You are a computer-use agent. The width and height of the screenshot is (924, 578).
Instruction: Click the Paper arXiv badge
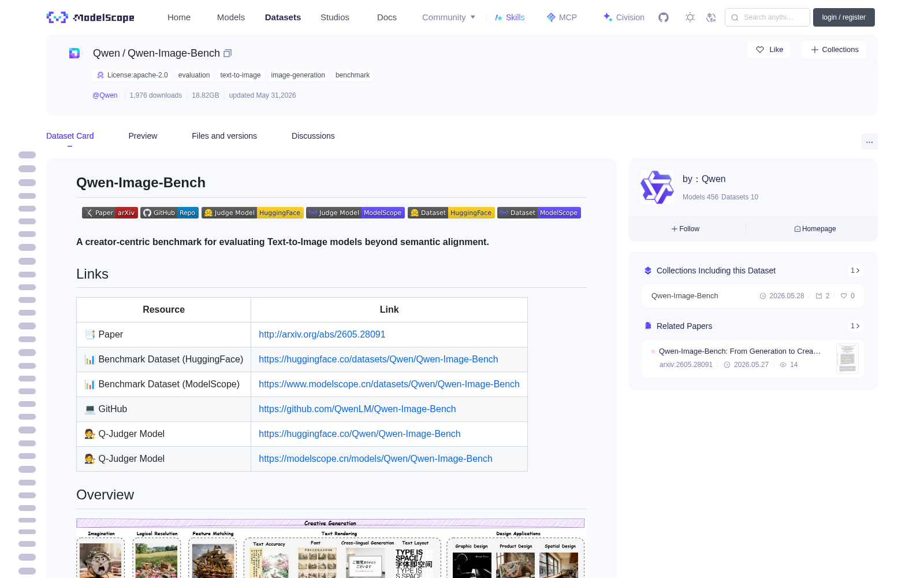click(x=110, y=213)
